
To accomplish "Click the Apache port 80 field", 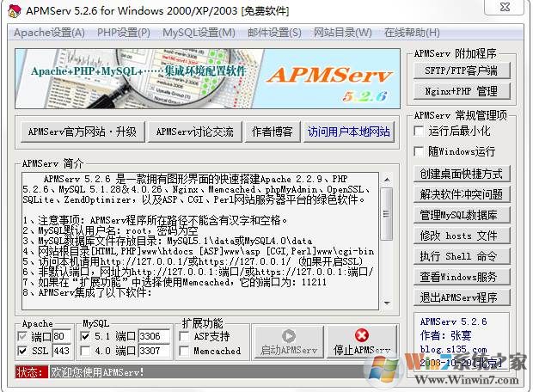I will click(62, 336).
